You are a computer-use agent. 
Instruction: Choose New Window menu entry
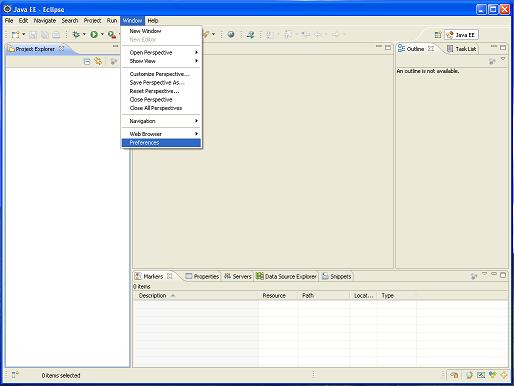click(161, 31)
